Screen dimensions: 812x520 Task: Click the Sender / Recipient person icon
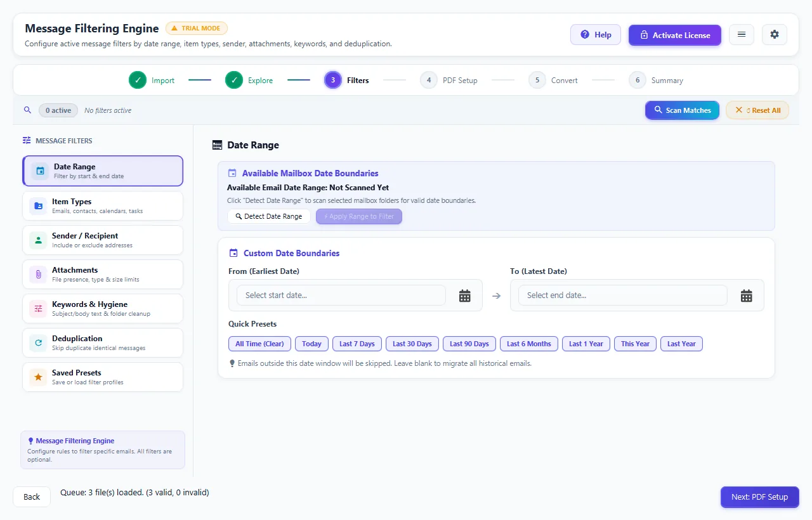pyautogui.click(x=38, y=240)
